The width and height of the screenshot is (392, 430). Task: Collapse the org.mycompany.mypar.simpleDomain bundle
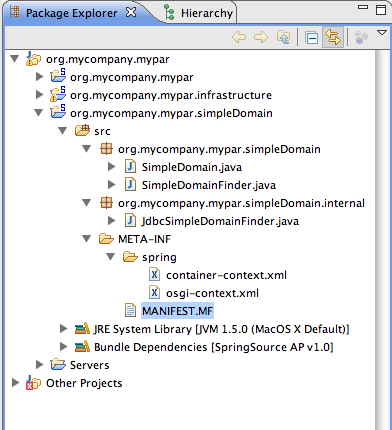tap(39, 113)
